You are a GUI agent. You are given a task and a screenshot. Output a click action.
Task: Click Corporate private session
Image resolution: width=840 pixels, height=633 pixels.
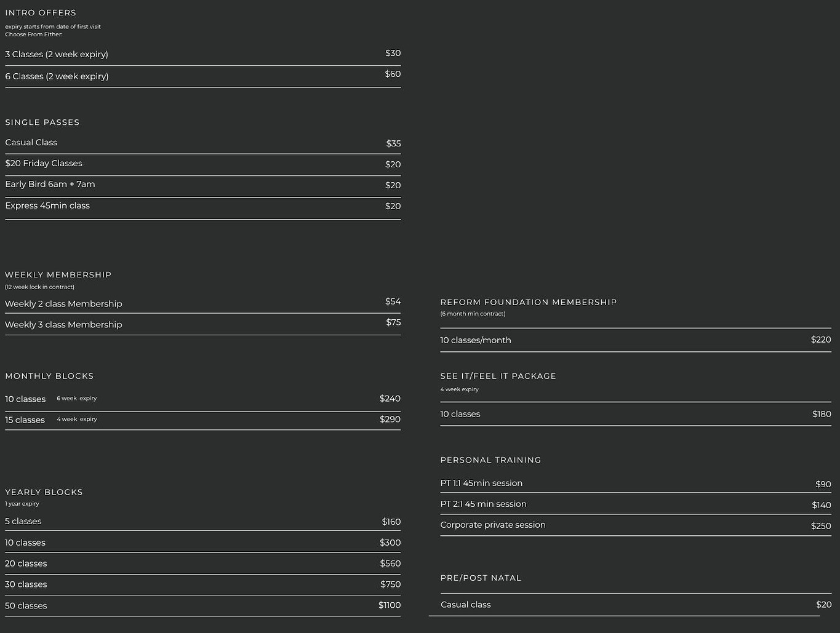636,525
